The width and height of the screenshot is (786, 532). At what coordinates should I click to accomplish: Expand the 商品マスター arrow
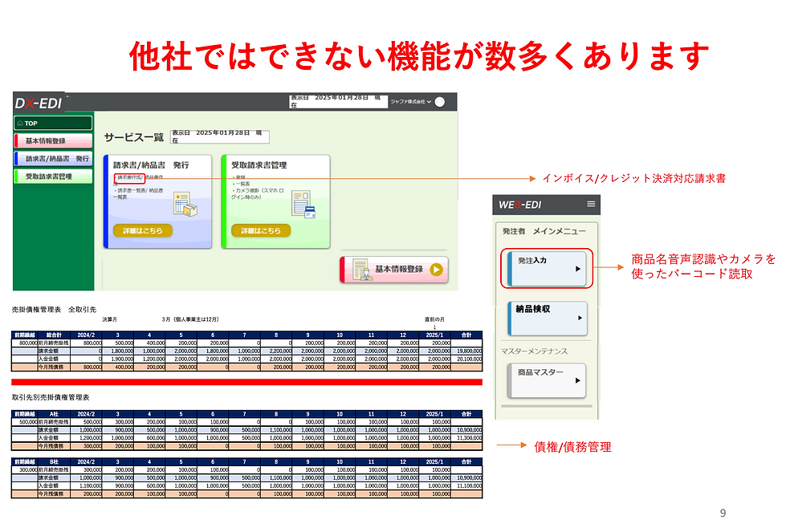(578, 380)
